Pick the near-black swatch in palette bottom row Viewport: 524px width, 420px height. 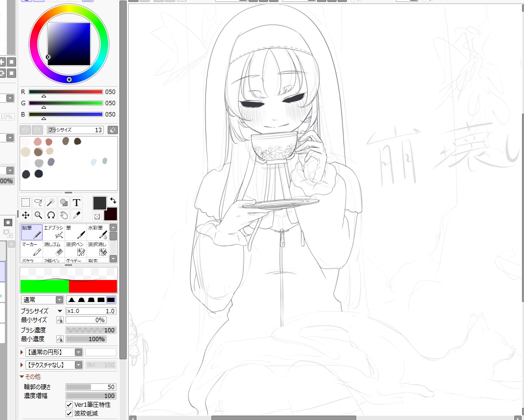pos(39,174)
